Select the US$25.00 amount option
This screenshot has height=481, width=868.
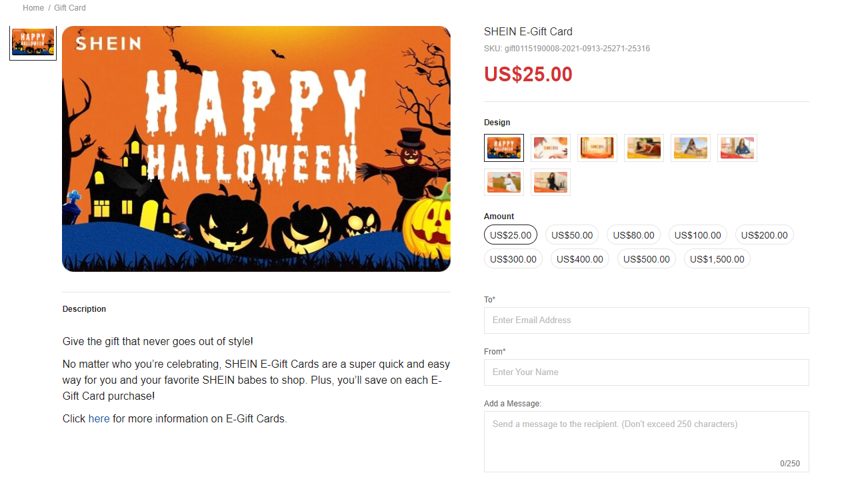click(511, 235)
